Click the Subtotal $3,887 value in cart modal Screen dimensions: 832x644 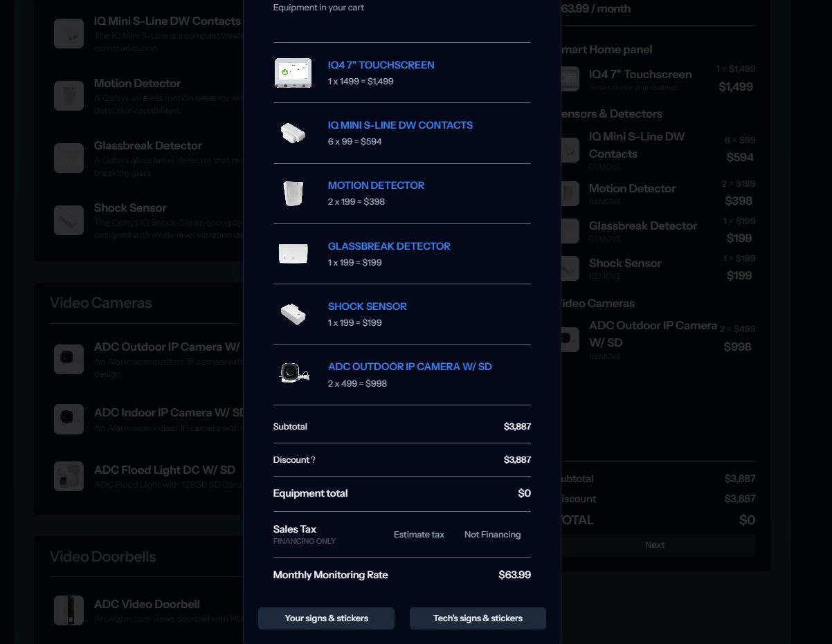tap(517, 427)
